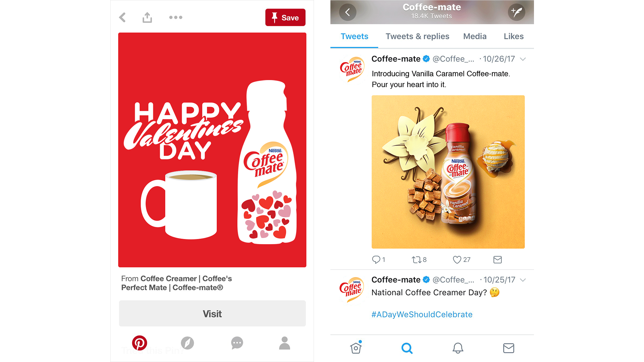Open Pinterest home logo icon

140,343
